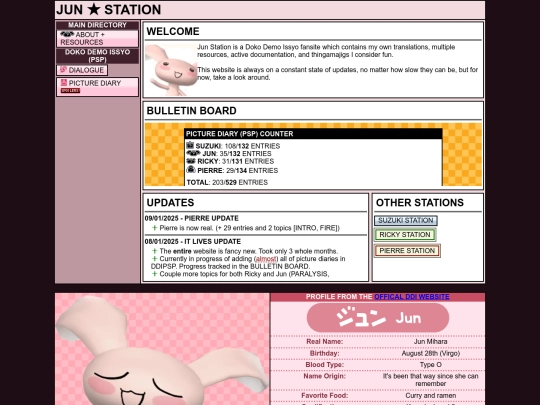Click the Jun rabbit icon in the counter
The image size is (540, 405).
[193, 153]
